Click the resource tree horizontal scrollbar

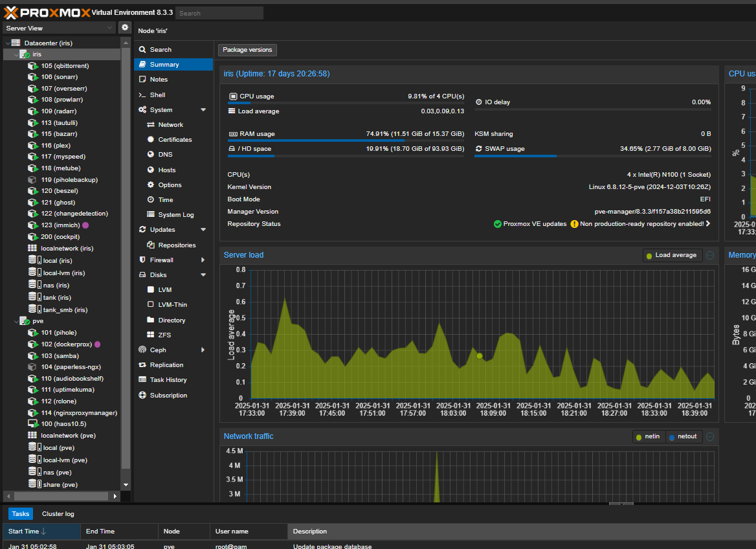click(x=61, y=496)
